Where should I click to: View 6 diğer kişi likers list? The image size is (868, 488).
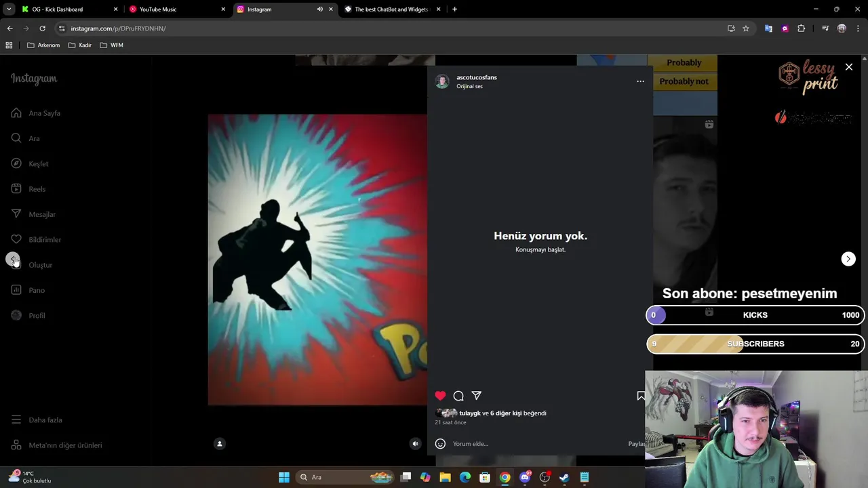[x=506, y=413]
